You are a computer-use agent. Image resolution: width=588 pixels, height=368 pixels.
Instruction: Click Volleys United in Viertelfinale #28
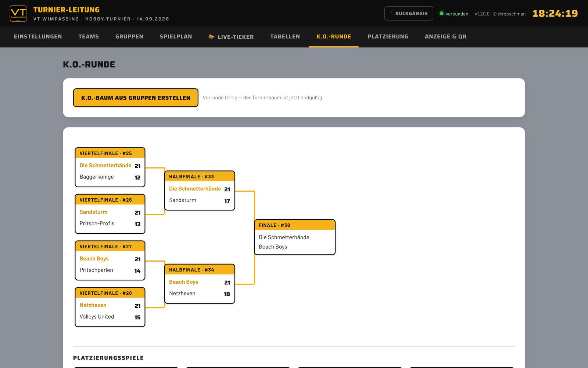pyautogui.click(x=97, y=316)
